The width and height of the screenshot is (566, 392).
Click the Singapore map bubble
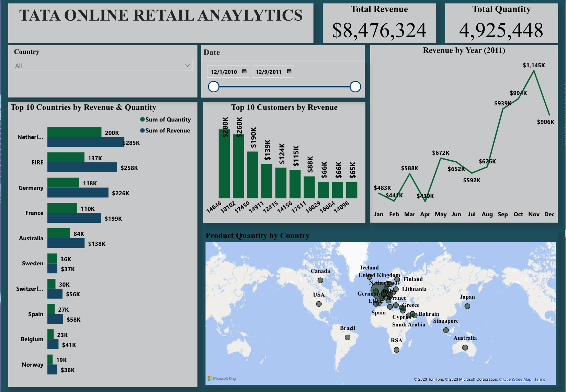click(446, 330)
